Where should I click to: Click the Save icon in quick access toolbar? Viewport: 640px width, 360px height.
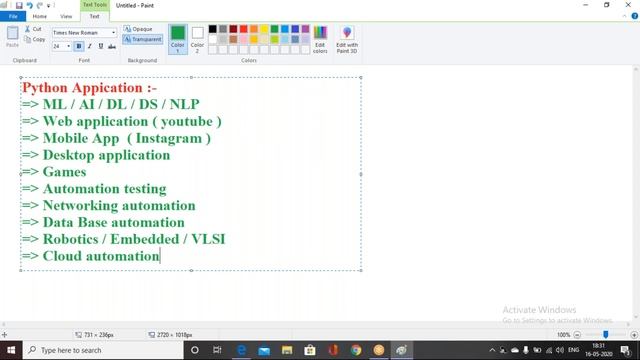click(x=19, y=5)
